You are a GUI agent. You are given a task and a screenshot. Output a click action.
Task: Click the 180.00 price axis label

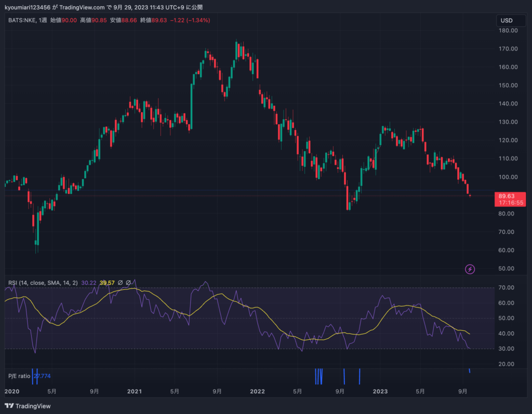pyautogui.click(x=508, y=31)
